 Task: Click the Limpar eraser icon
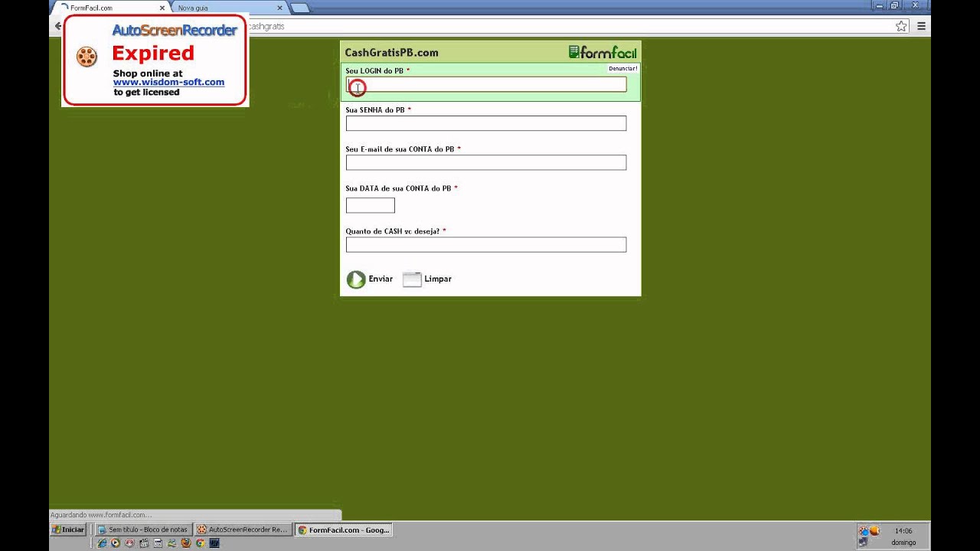pos(412,279)
